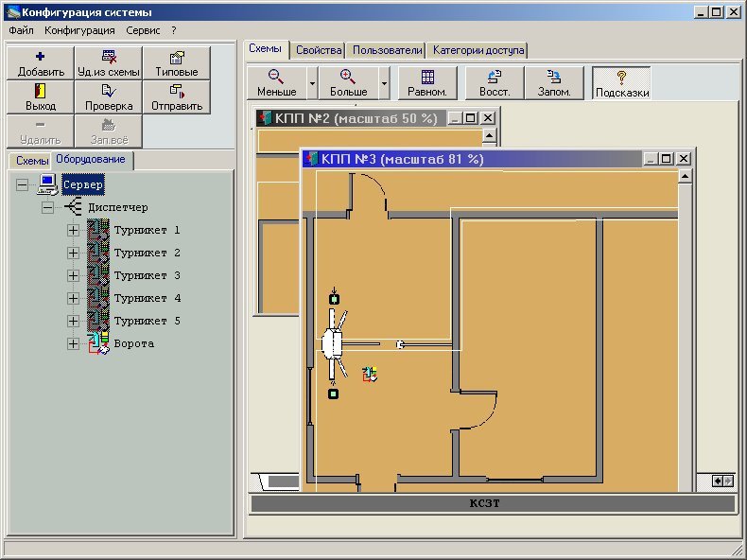This screenshot has height=560, width=747.
Task: Expand the Ворота node
Action: 73,343
